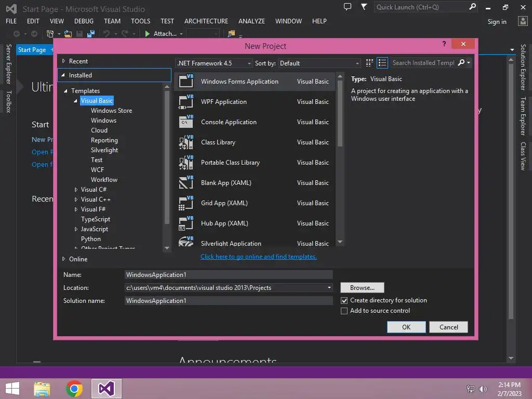
Task: Open the feedback speech bubble icon
Action: [348, 6]
